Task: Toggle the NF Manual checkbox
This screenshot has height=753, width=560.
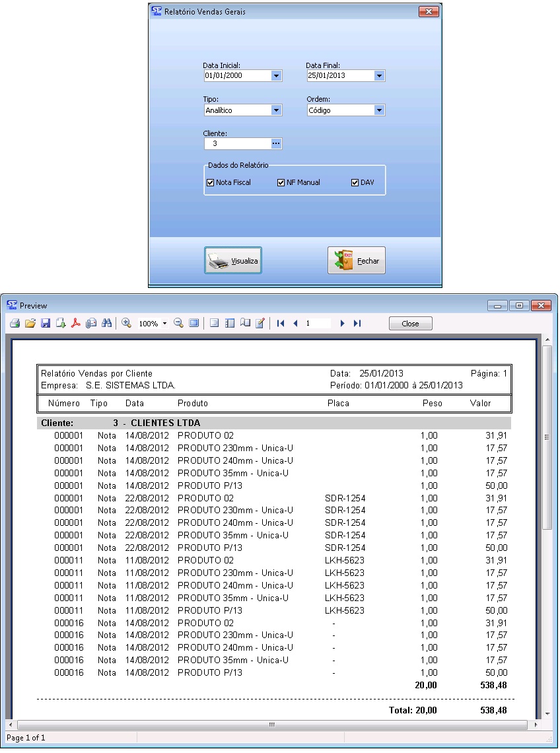Action: pos(281,182)
